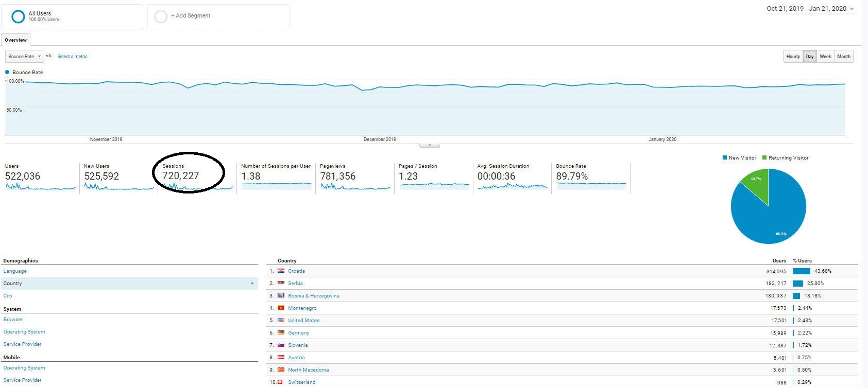Switch chart granularity to Month
The width and height of the screenshot is (868, 388).
843,57
